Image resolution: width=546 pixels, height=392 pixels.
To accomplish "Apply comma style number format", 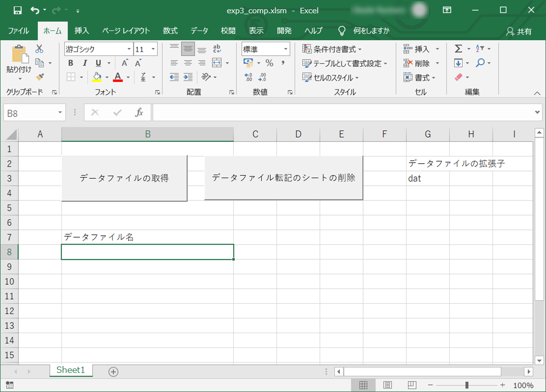I will coord(283,63).
